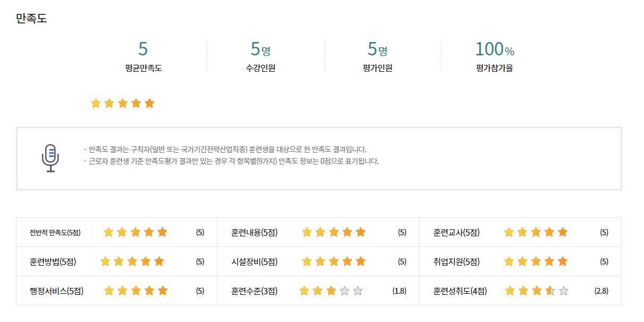Click the 전반적 만족도 star rating
This screenshot has width=644, height=322.
135,232
